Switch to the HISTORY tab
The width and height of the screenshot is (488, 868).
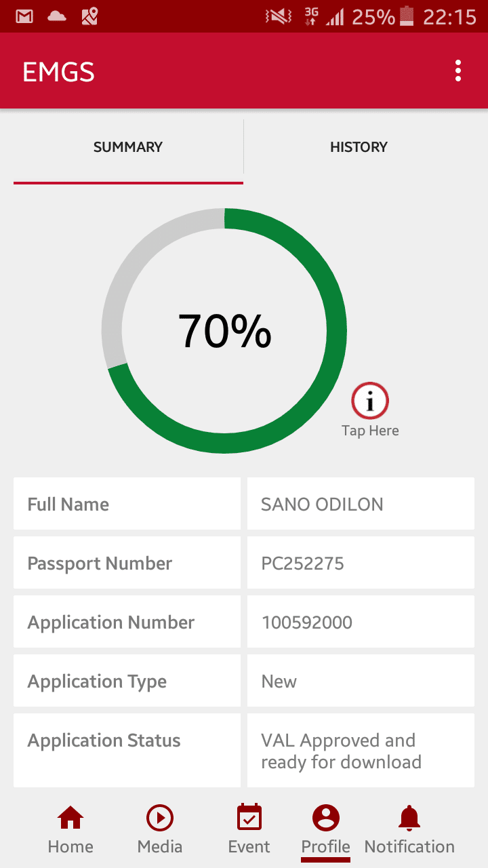pos(359,147)
